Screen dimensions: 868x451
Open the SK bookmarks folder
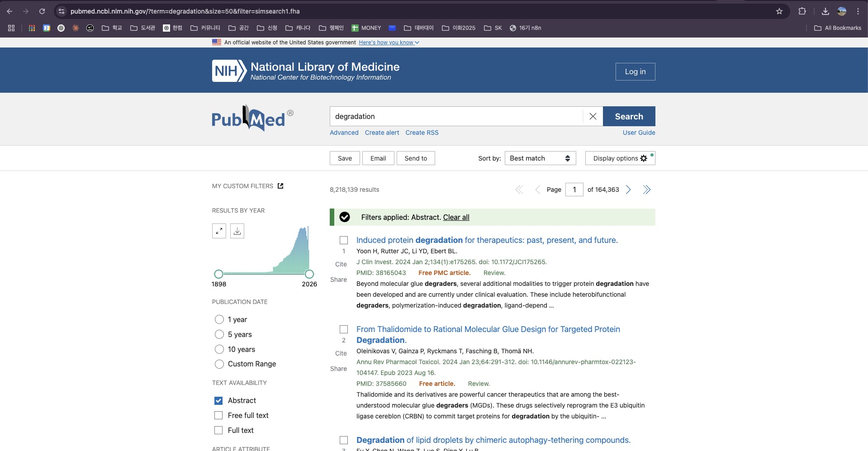(x=493, y=28)
